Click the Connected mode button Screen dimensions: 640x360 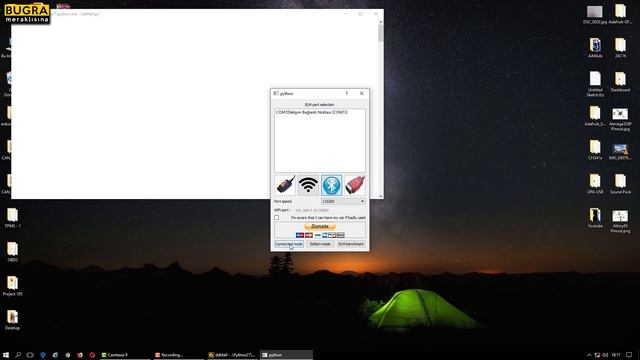(289, 244)
